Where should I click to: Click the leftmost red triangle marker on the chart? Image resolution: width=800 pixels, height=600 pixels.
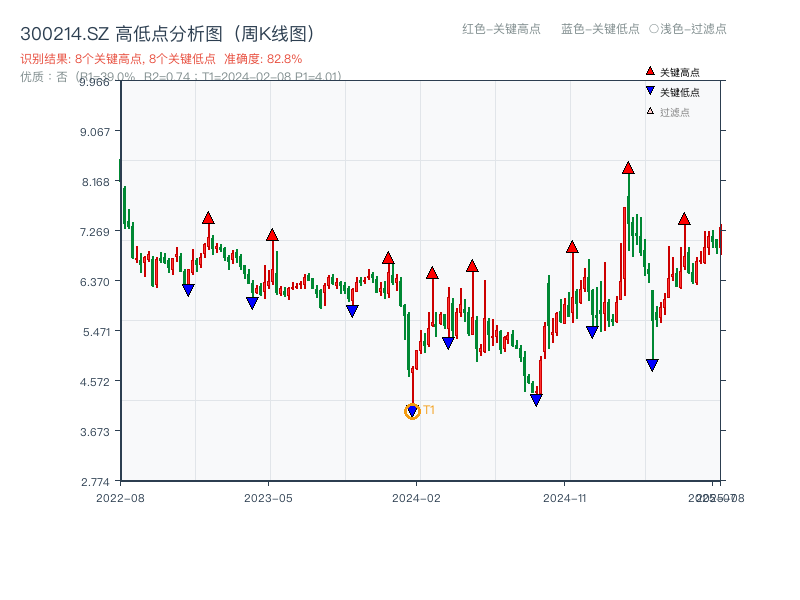[x=208, y=219]
